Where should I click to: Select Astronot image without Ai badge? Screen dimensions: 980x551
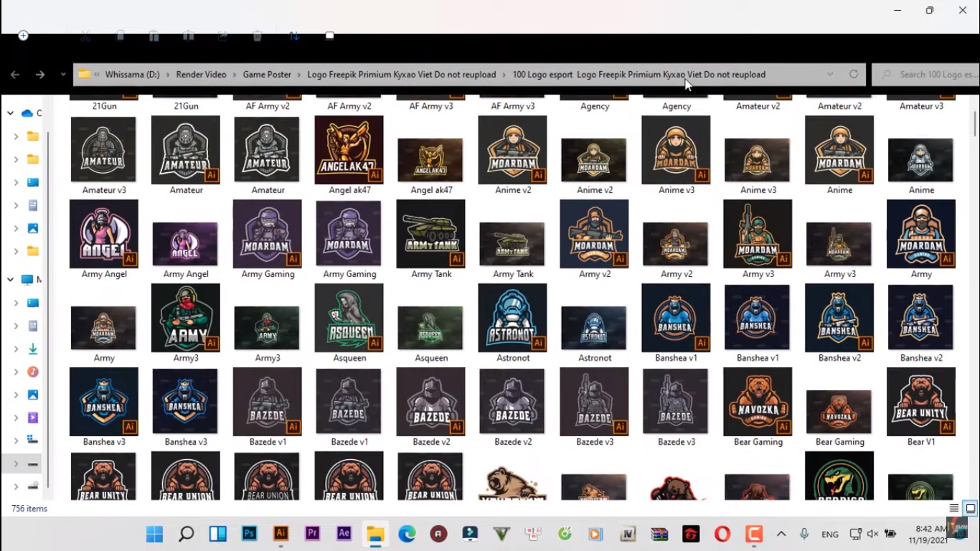tap(594, 328)
